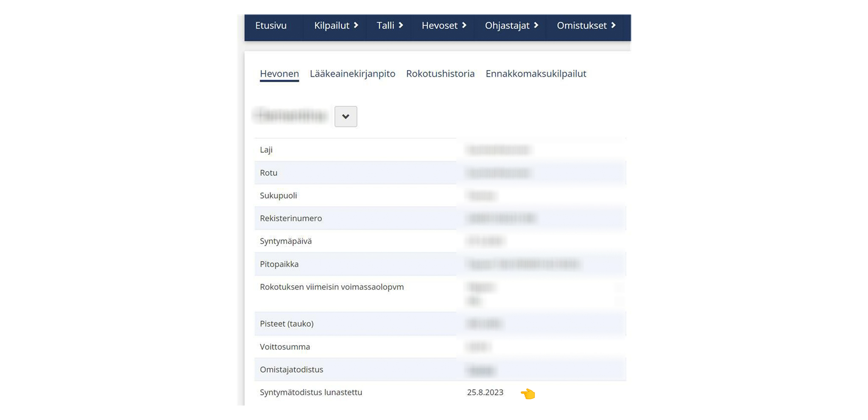
Task: Select the Hevonen tab
Action: coord(279,74)
